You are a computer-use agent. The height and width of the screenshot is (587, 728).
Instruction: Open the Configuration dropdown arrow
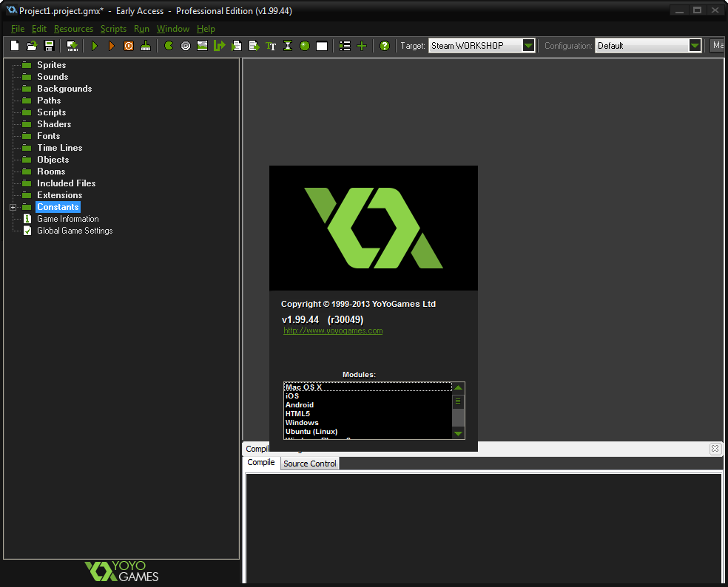pos(695,46)
